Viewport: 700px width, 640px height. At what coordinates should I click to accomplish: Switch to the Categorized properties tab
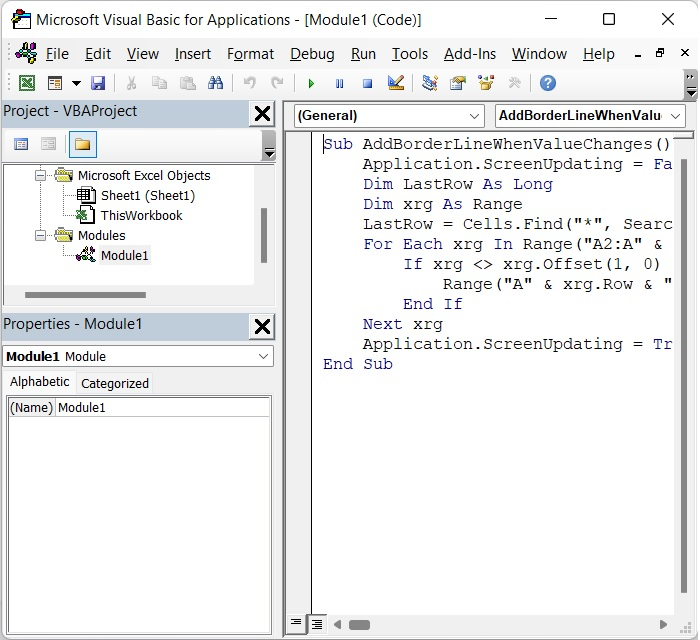pos(115,383)
